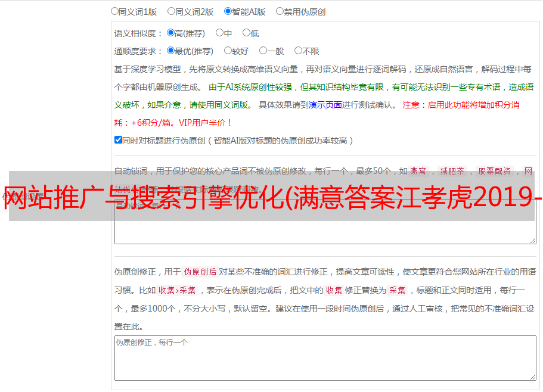Select 禁用伪原创 radio option
Screen dimensions: 543x392
(x=280, y=11)
